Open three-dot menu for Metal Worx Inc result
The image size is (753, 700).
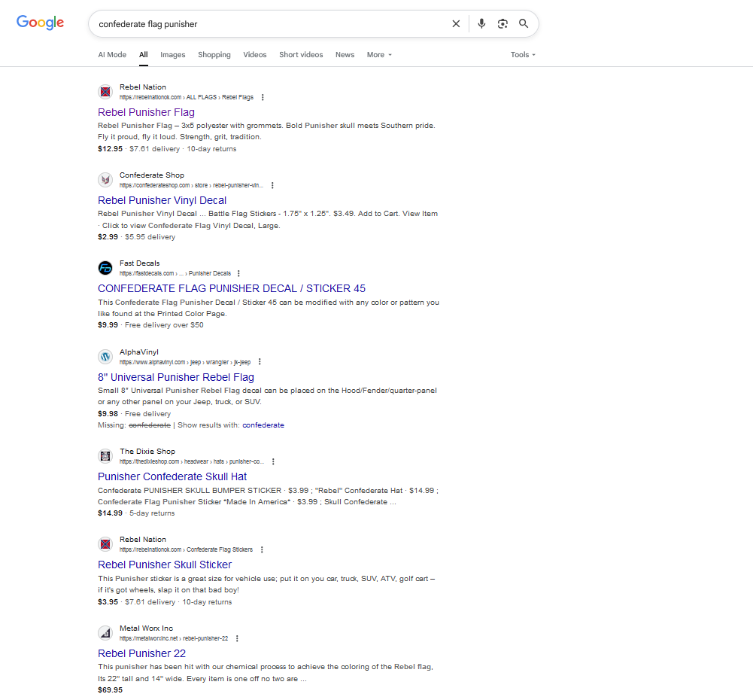pyautogui.click(x=237, y=638)
